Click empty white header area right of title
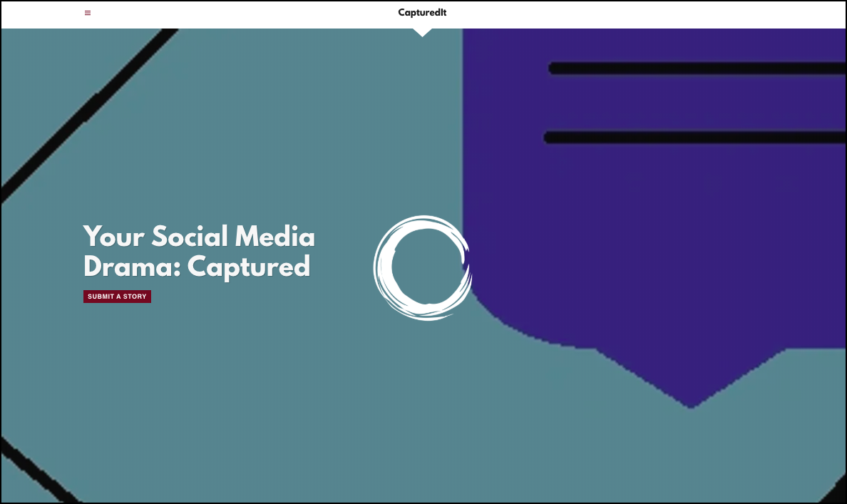 pyautogui.click(x=642, y=14)
